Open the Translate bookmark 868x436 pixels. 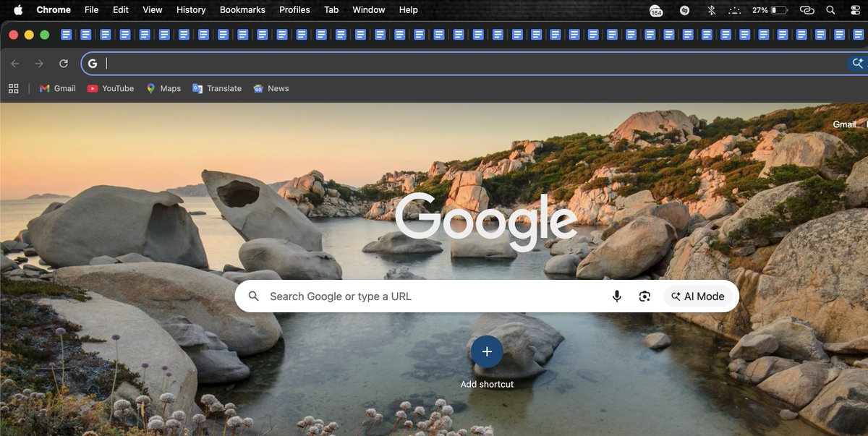tap(217, 88)
